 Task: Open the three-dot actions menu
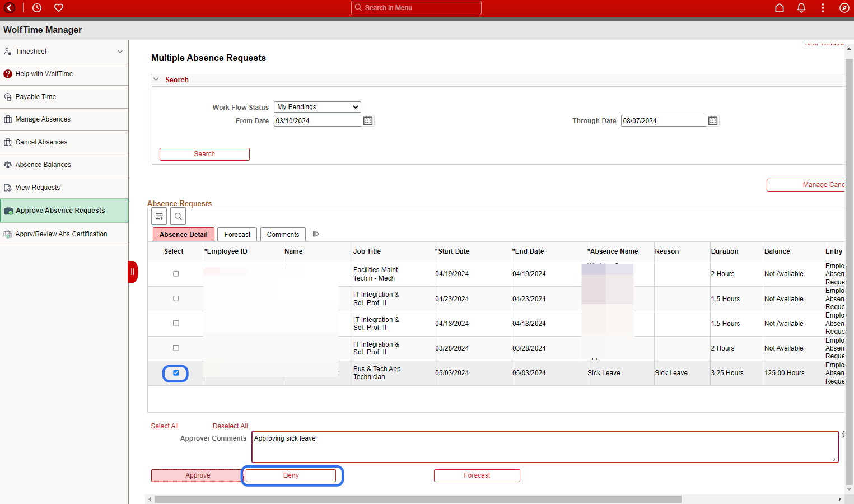(x=823, y=8)
